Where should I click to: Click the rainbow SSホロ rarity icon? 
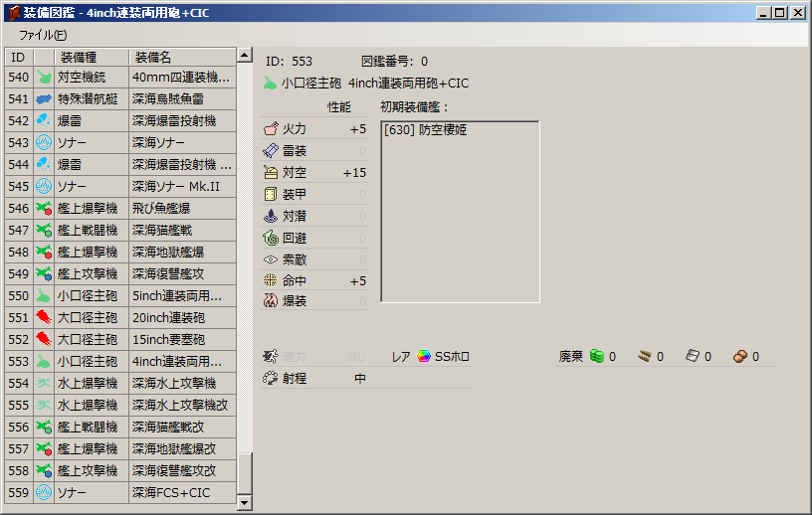424,356
